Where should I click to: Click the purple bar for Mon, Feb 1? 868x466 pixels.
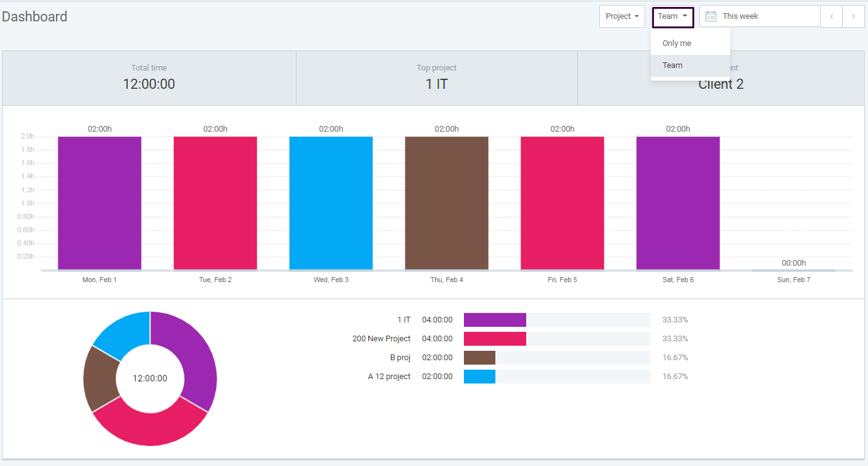(x=99, y=202)
